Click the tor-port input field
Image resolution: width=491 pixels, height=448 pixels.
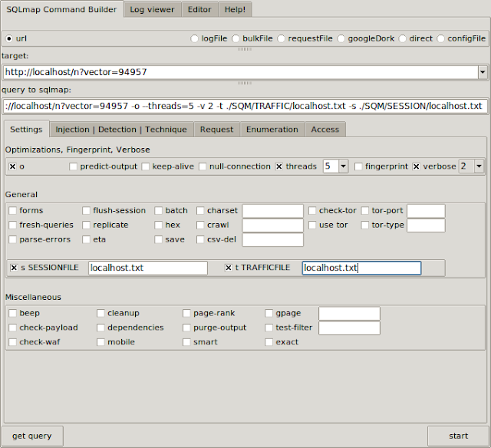426,211
